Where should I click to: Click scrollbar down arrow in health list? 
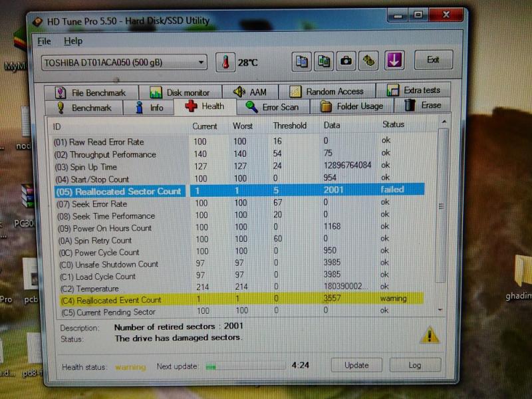[440, 310]
